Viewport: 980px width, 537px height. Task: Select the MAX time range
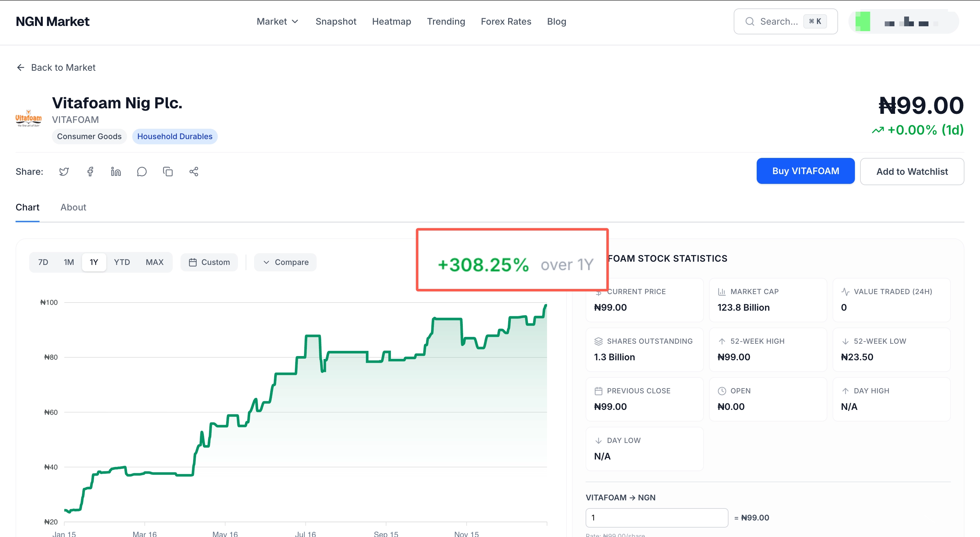[x=155, y=262]
